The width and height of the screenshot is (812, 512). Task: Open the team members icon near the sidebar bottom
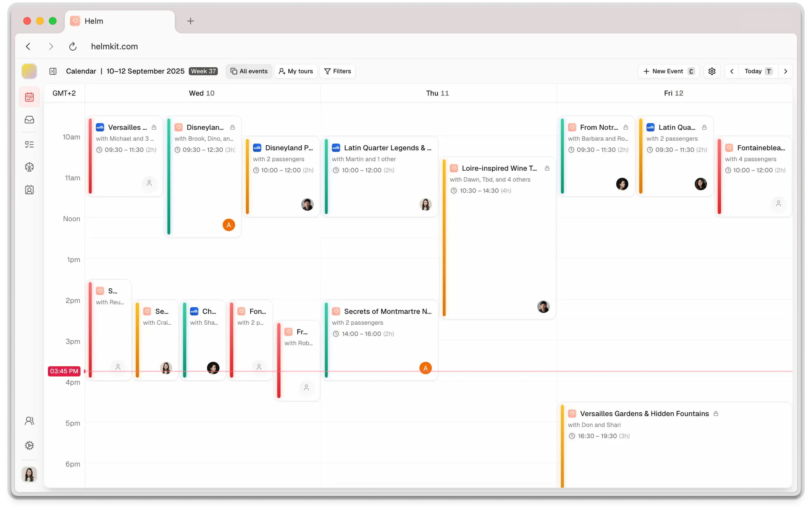pyautogui.click(x=29, y=421)
